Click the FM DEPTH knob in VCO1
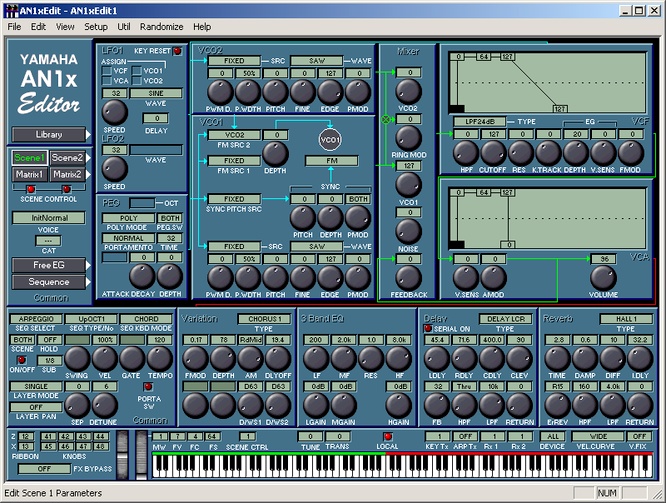Screen dimensions: 666x503 [x=275, y=154]
